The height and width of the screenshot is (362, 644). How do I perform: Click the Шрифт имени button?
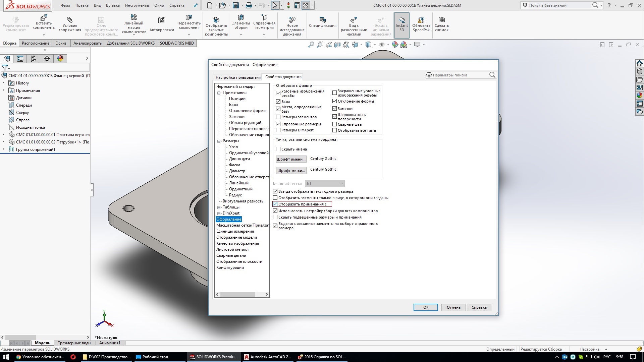[x=290, y=159]
